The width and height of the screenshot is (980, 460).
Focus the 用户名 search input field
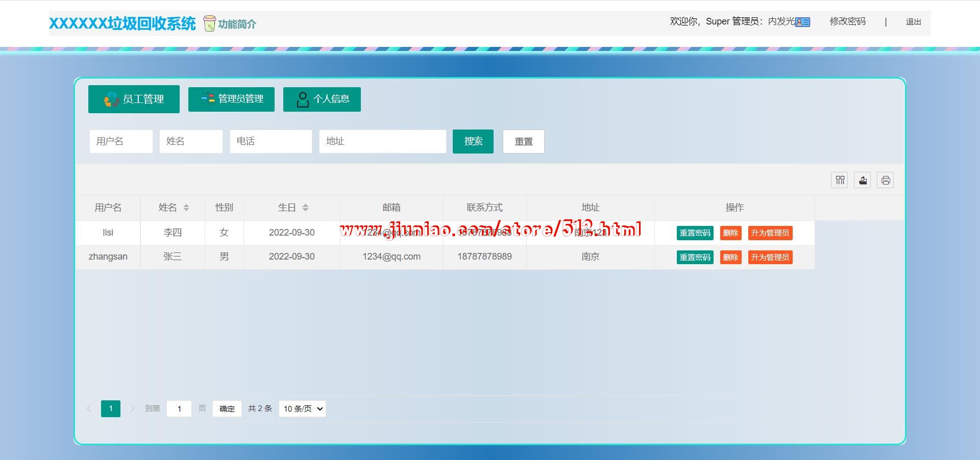coord(121,141)
